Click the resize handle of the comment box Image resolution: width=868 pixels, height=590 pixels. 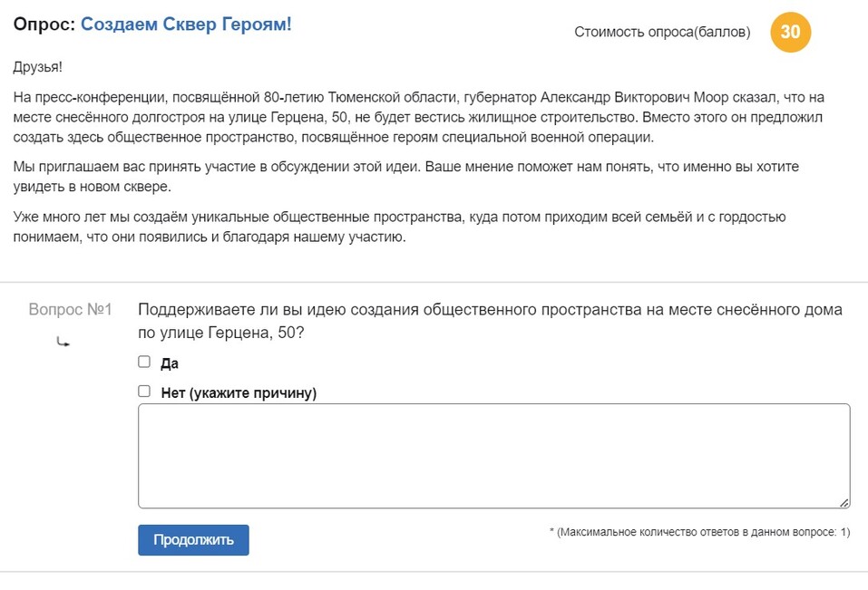845,500
